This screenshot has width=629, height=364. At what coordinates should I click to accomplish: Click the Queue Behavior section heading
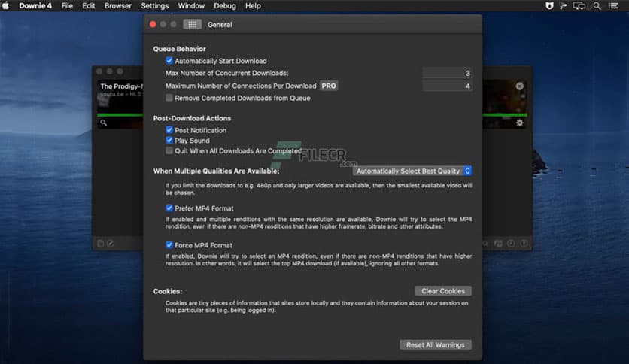(179, 49)
